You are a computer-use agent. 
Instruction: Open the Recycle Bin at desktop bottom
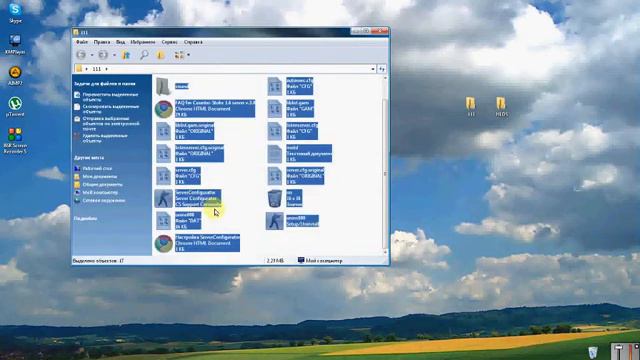click(593, 352)
